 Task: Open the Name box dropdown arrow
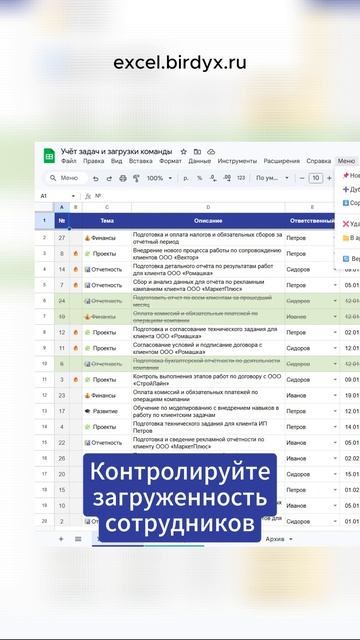pyautogui.click(x=73, y=196)
